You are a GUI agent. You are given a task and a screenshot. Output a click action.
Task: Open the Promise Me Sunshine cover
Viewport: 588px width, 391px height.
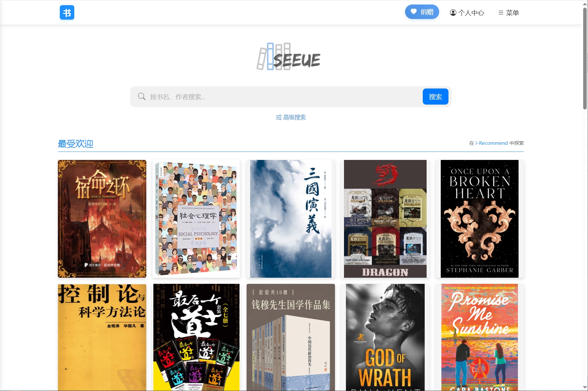(x=480, y=337)
